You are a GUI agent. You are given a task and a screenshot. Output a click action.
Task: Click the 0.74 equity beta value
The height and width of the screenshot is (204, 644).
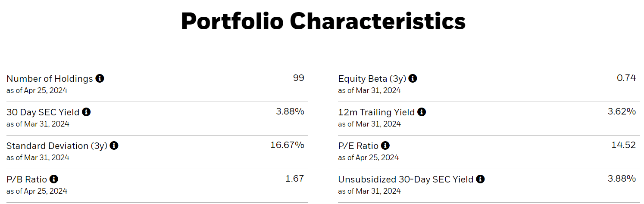tap(626, 78)
